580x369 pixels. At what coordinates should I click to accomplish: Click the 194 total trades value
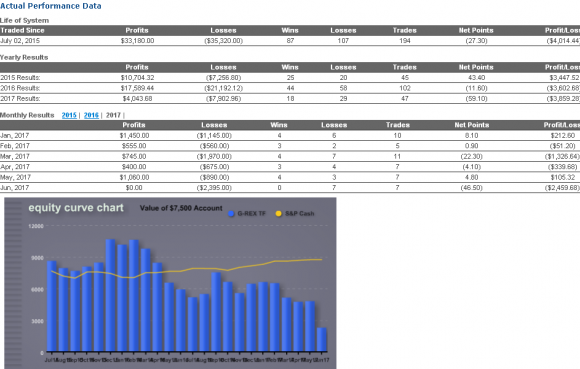(x=405, y=41)
